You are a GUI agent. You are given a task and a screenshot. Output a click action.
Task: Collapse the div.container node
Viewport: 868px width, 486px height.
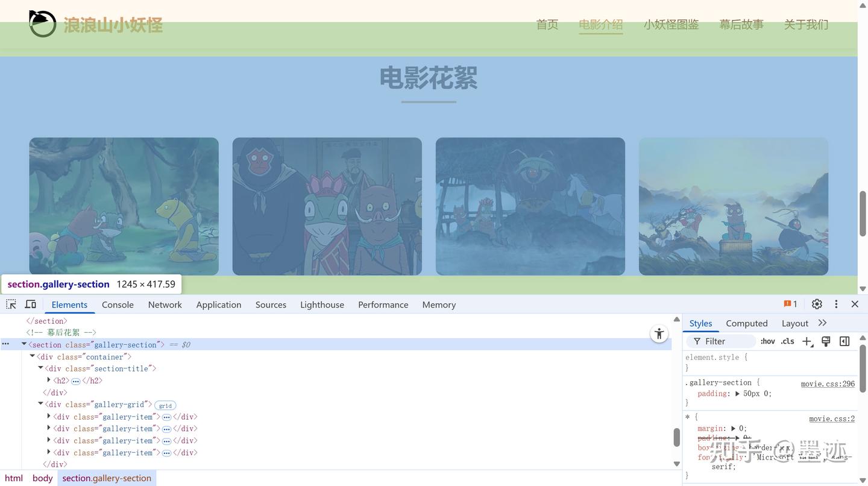[x=33, y=356]
